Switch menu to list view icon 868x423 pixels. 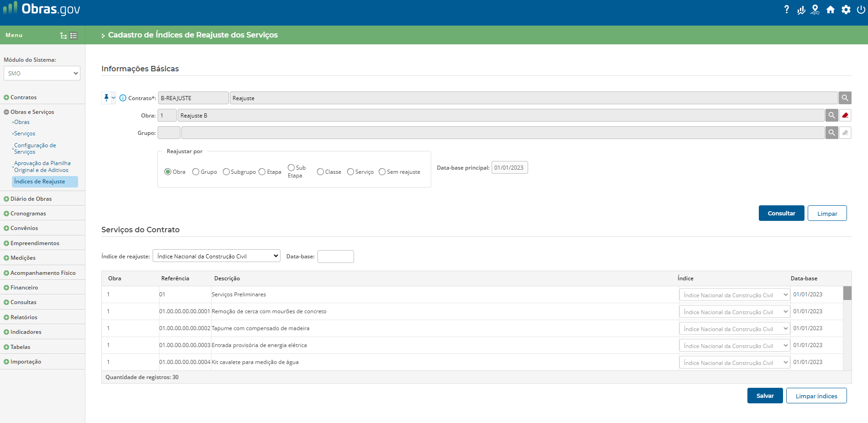pos(74,36)
